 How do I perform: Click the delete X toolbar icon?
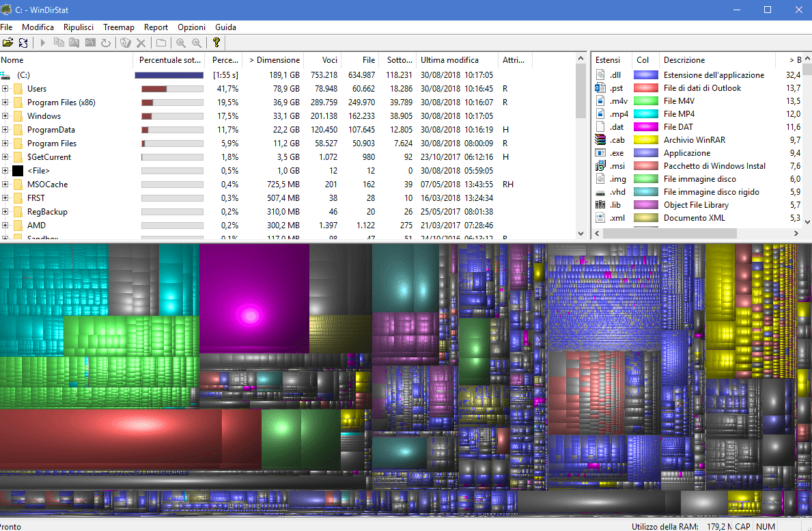coord(141,43)
